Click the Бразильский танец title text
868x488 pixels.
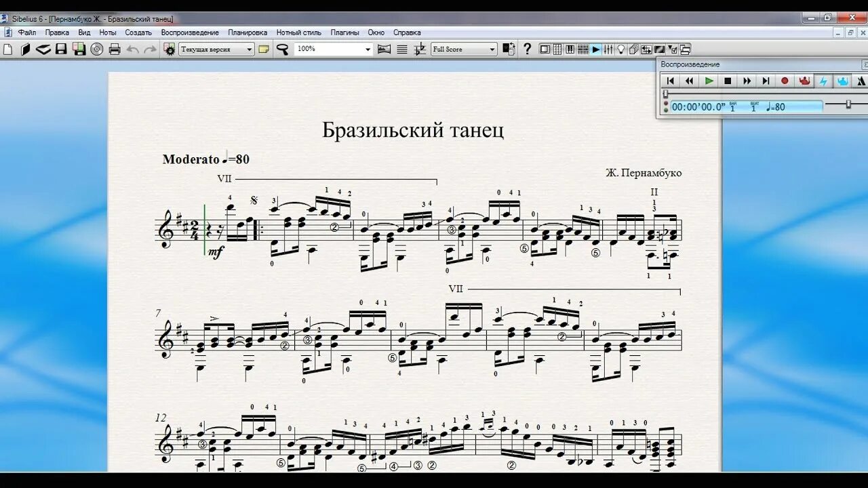413,130
